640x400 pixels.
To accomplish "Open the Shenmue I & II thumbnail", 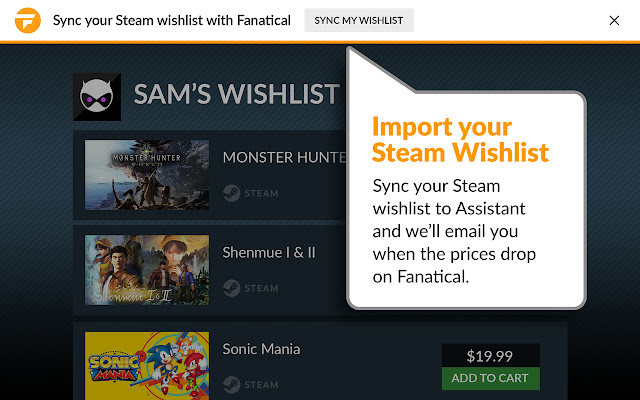I will (147, 270).
